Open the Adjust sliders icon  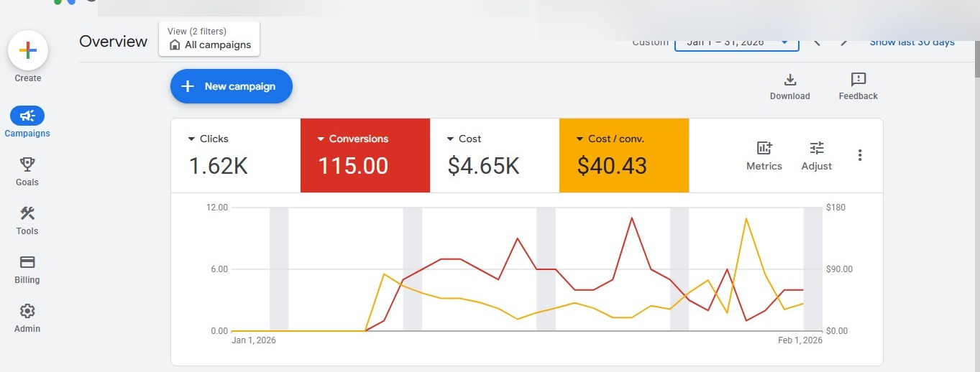pos(817,148)
